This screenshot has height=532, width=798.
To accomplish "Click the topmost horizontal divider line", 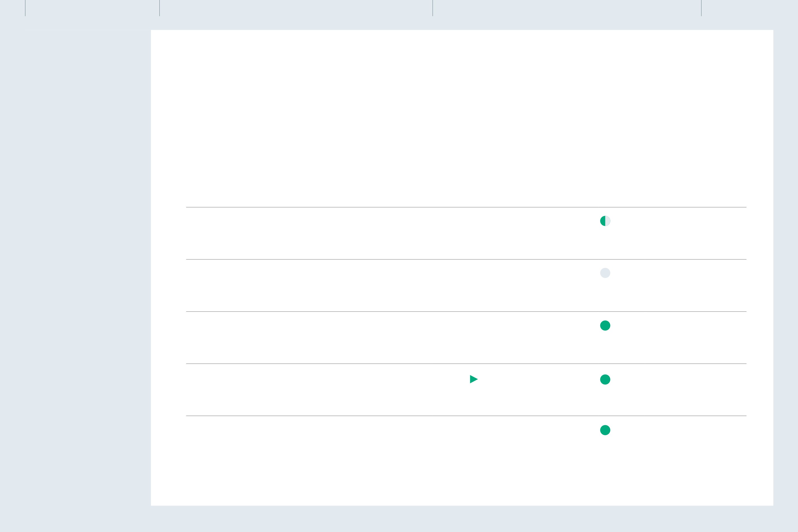I will coord(466,207).
